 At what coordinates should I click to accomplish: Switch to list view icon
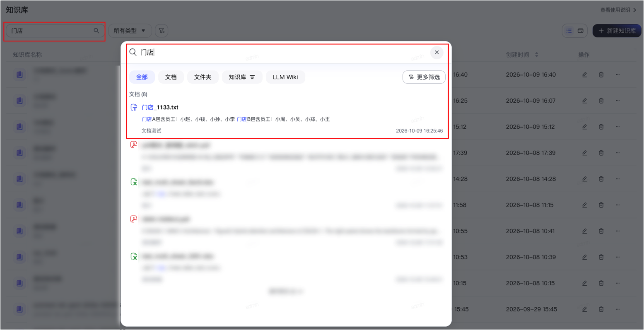tap(569, 31)
